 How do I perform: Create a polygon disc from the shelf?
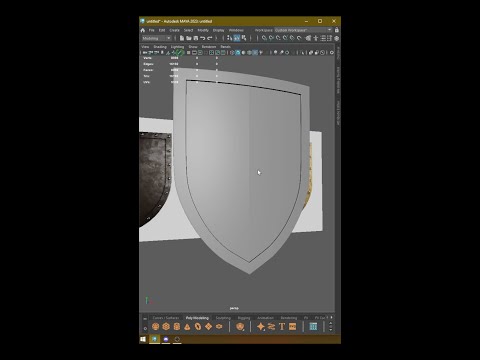(219, 327)
